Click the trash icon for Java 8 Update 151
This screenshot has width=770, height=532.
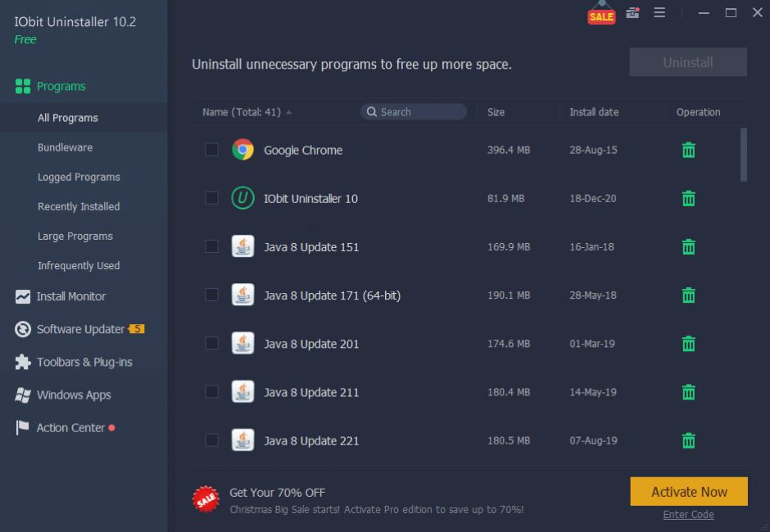coord(688,247)
